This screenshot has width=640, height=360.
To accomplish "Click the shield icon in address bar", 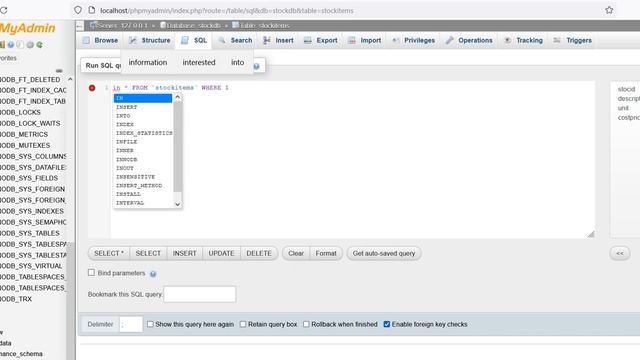I will [x=78, y=10].
